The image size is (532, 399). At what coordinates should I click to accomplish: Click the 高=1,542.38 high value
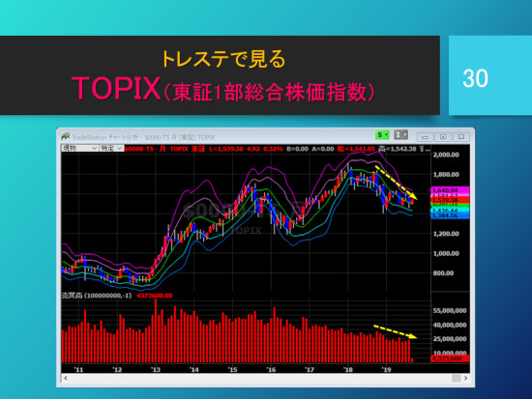(x=398, y=149)
